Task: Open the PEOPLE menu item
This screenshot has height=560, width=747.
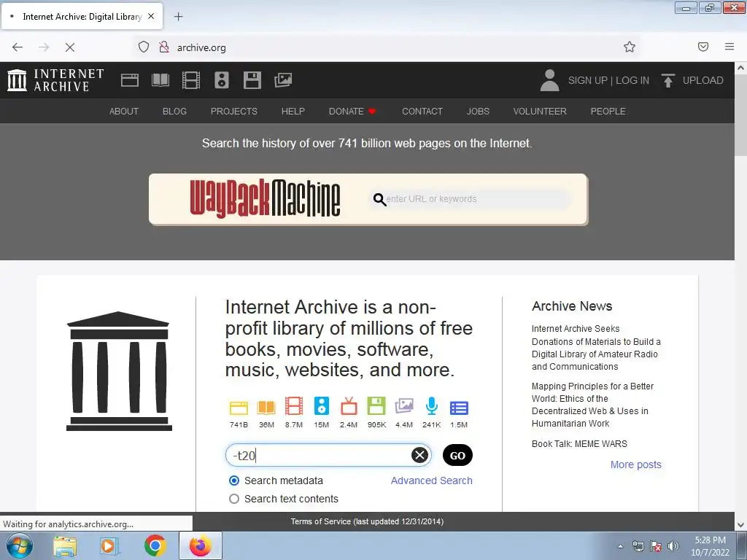Action: (608, 111)
